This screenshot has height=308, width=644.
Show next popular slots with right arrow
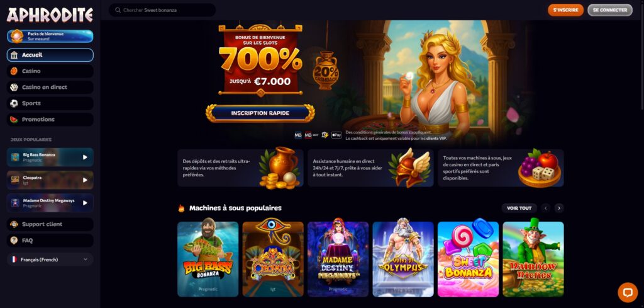(559, 208)
